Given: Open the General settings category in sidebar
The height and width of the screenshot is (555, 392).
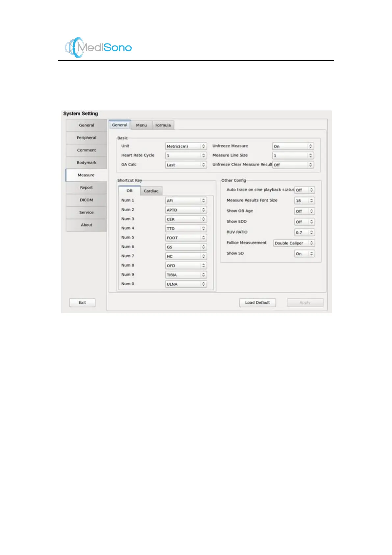Looking at the screenshot, I should [86, 125].
